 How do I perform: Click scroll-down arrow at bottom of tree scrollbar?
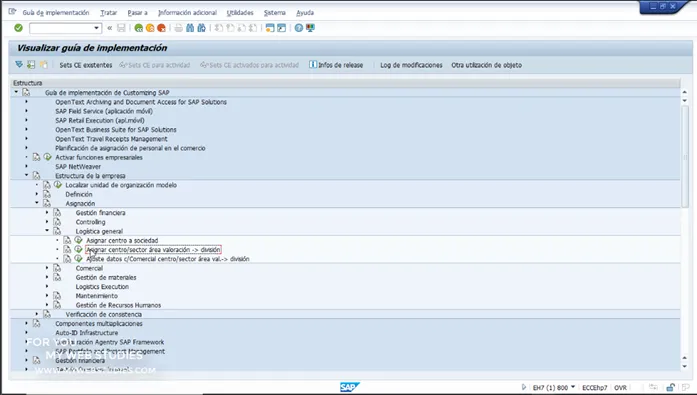point(685,366)
